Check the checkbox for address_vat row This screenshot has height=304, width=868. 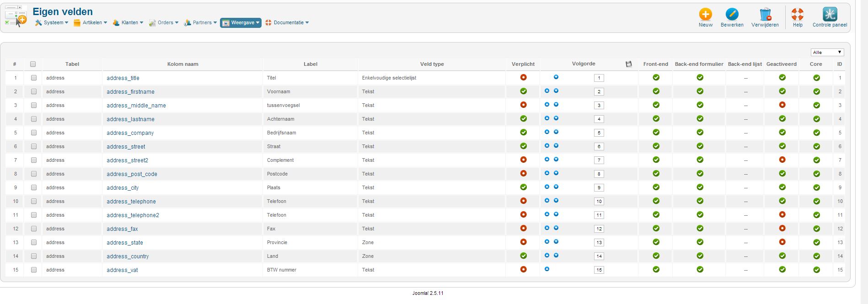(34, 270)
